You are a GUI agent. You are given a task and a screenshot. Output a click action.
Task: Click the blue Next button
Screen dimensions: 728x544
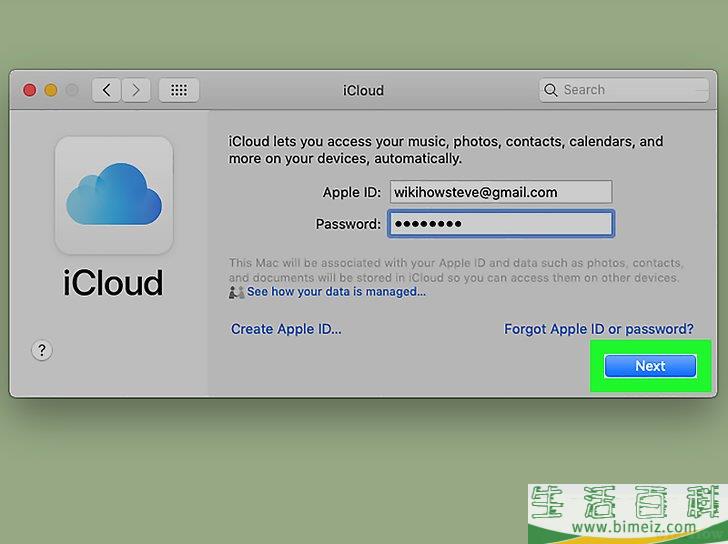650,366
